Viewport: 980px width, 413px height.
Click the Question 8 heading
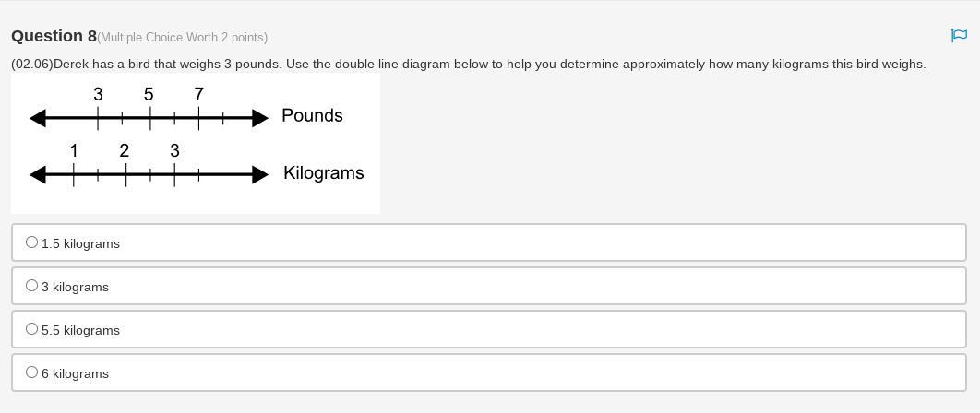pyautogui.click(x=54, y=36)
